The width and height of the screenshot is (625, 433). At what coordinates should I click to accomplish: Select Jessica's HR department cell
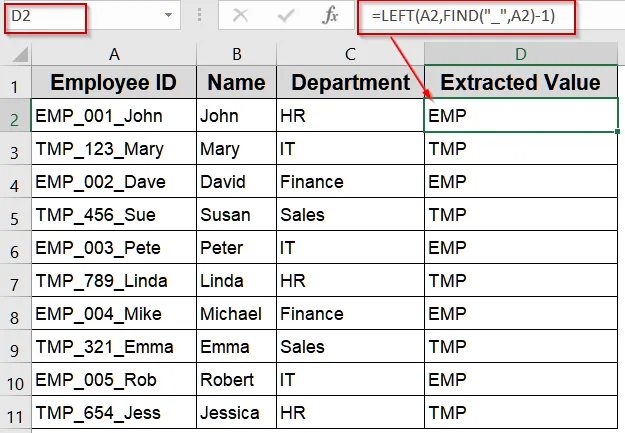(350, 413)
